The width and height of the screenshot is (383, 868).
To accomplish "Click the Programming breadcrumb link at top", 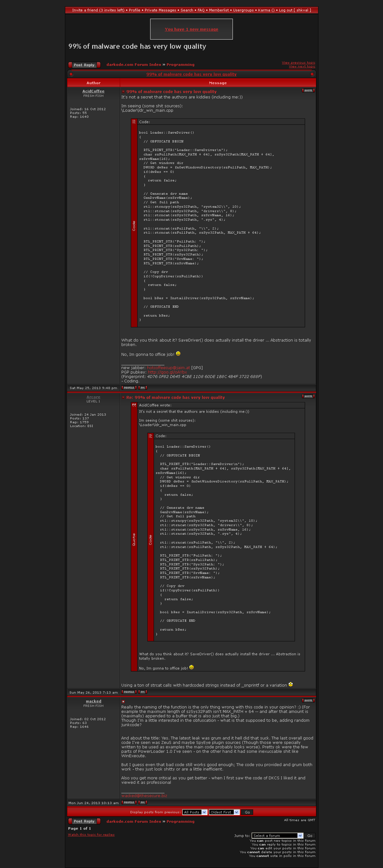I will [180, 65].
